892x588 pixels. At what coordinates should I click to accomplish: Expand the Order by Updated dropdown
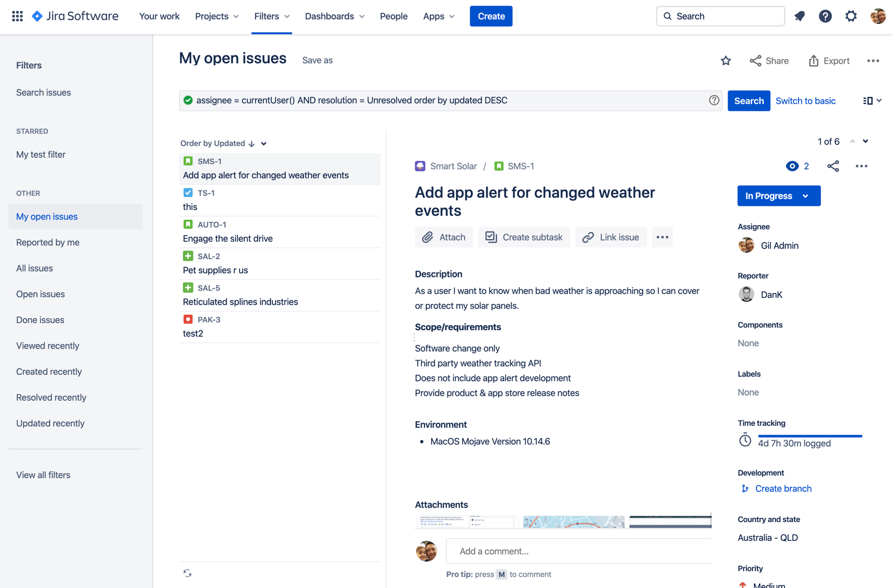263,143
